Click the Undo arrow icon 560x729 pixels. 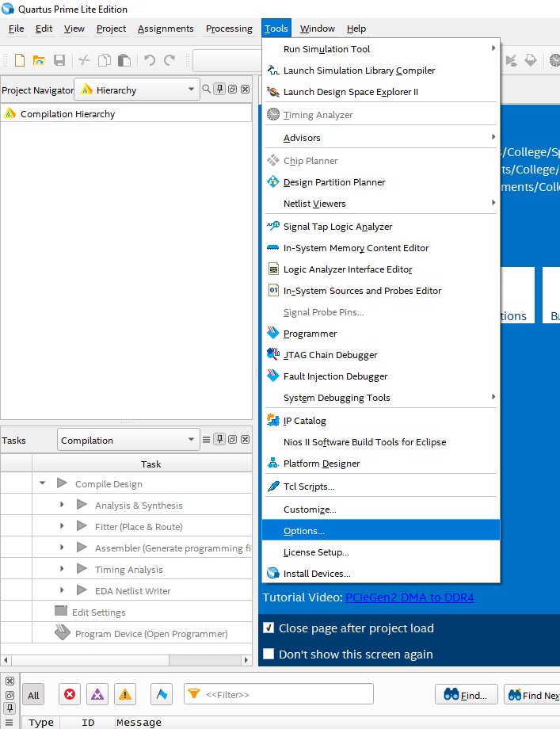pyautogui.click(x=150, y=60)
